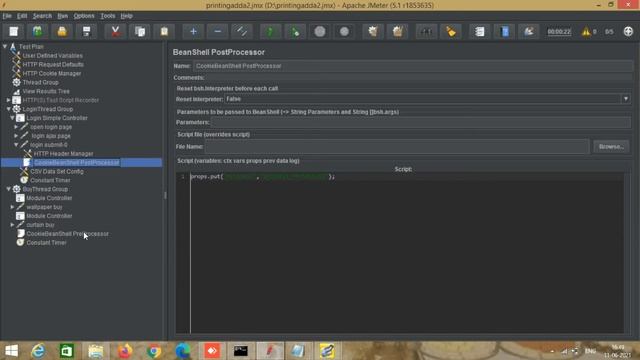The height and width of the screenshot is (360, 640).
Task: Open Firefox from the taskbar
Action: point(125,351)
